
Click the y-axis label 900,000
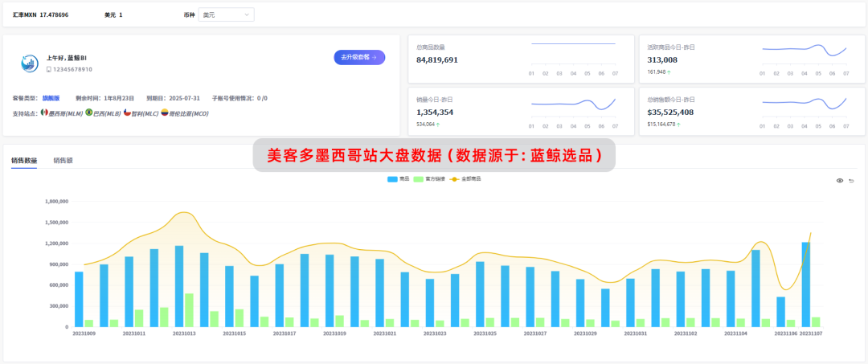(x=59, y=264)
